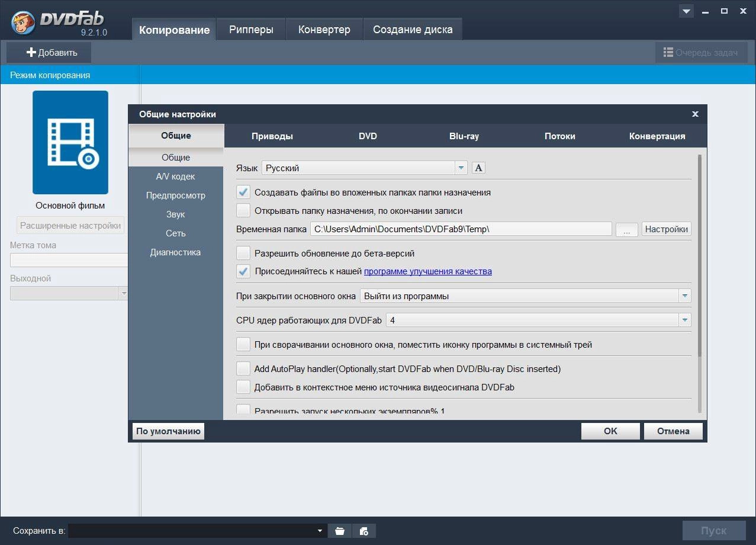The image size is (756, 545).
Task: Enable Открывать папку назначения checkbox
Action: 243,210
